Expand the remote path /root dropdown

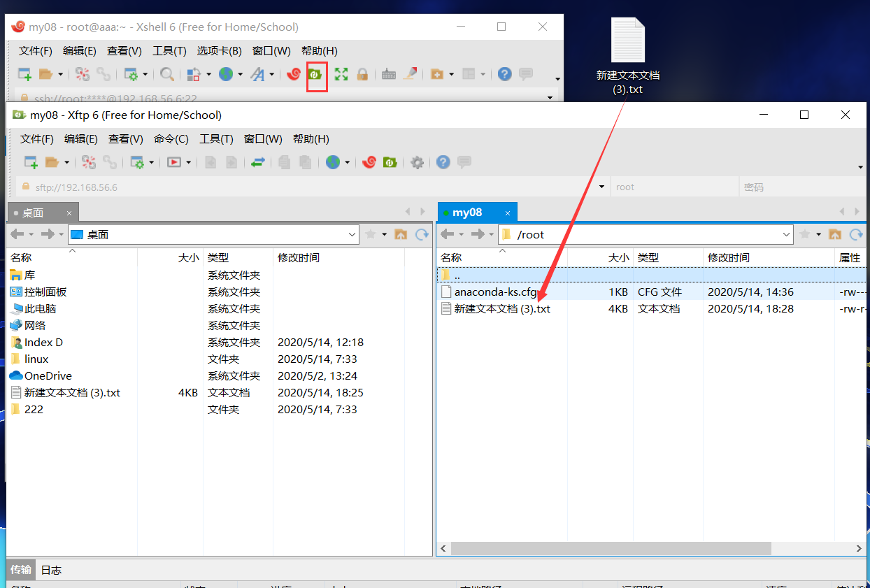coord(787,235)
